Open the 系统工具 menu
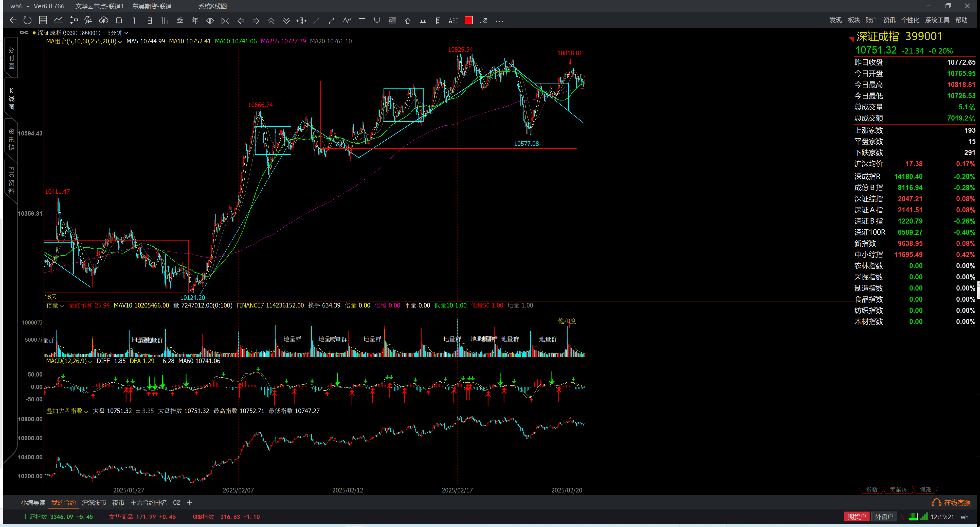Viewport: 980px width, 527px height. point(937,20)
